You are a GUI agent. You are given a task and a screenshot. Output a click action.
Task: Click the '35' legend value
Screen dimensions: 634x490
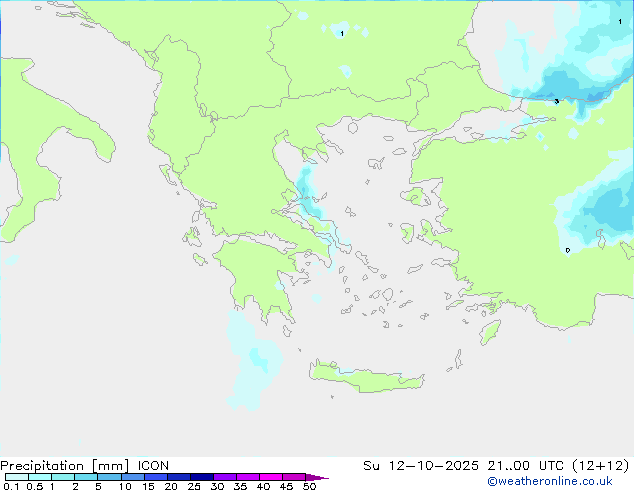tap(240, 486)
